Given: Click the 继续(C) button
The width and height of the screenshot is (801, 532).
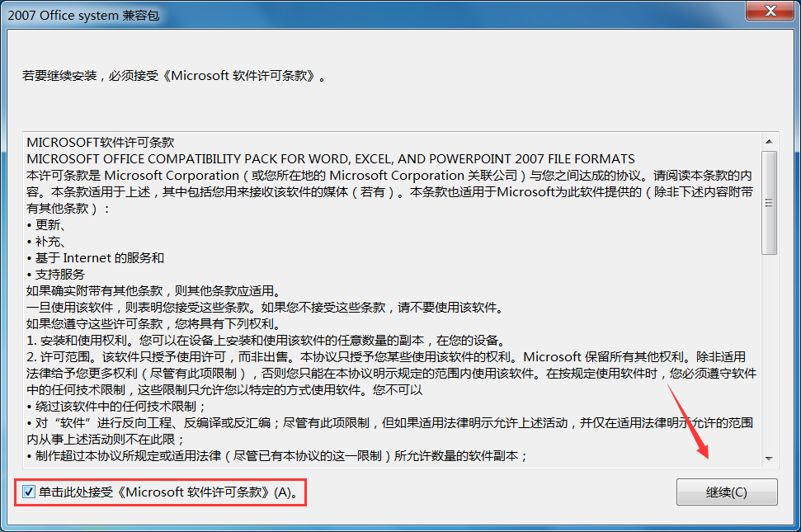Looking at the screenshot, I should click(727, 492).
